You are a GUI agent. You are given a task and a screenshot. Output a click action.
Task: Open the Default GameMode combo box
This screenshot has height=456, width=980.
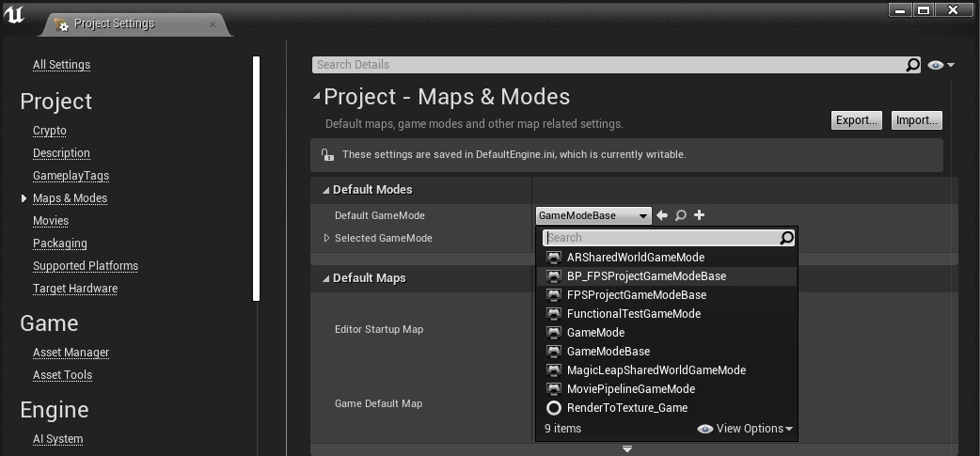click(x=593, y=215)
